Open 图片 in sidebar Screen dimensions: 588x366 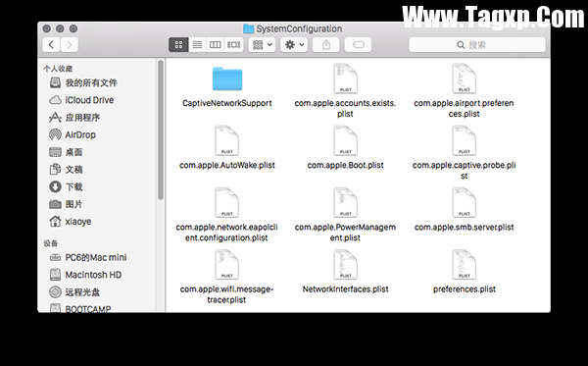[x=66, y=204]
